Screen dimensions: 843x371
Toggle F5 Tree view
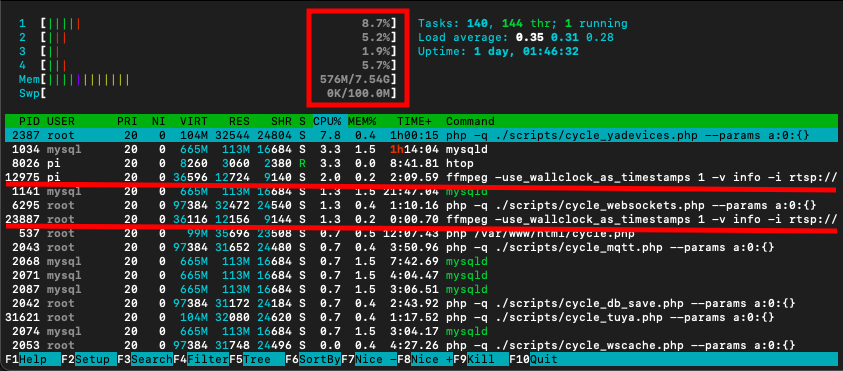(x=256, y=359)
